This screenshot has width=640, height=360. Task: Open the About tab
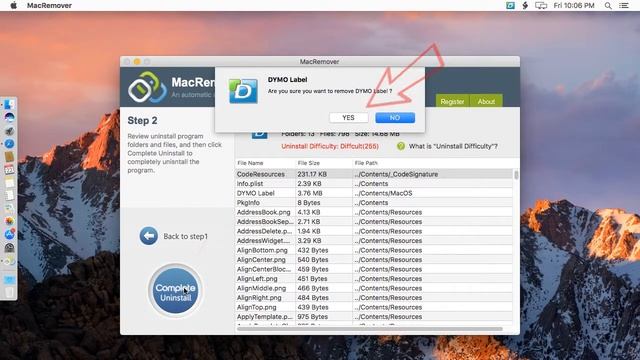pyautogui.click(x=486, y=101)
